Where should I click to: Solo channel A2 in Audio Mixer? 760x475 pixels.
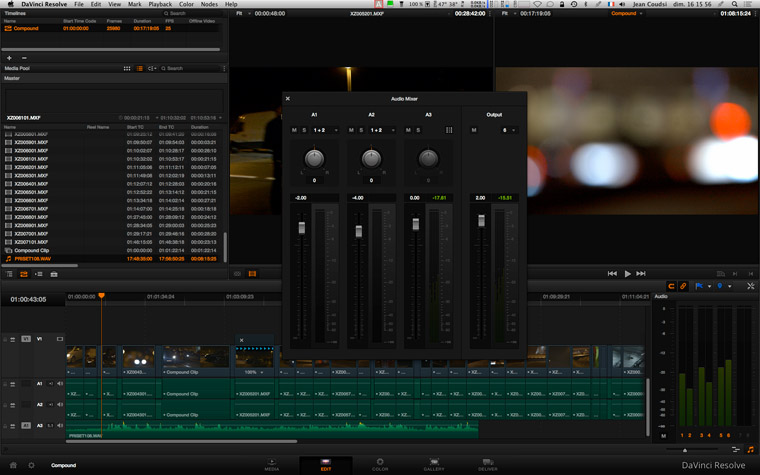(361, 130)
